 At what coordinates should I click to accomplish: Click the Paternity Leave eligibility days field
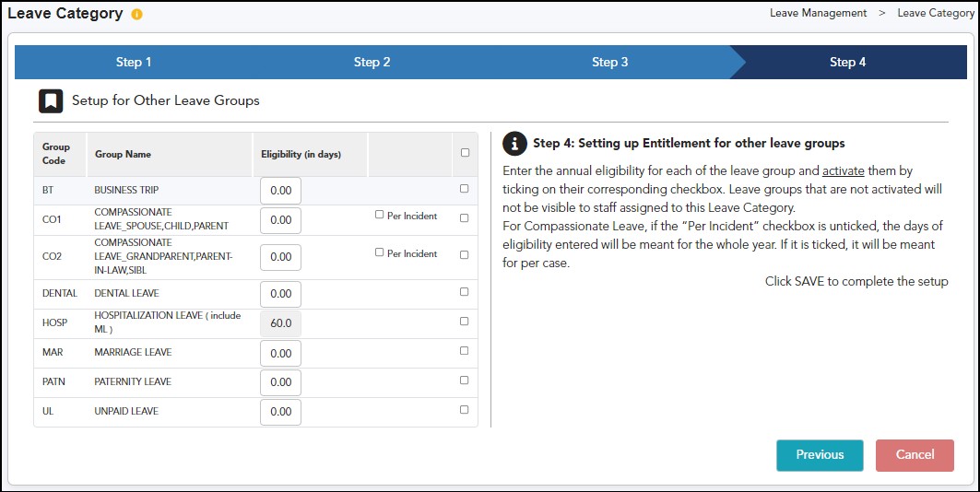click(x=280, y=382)
